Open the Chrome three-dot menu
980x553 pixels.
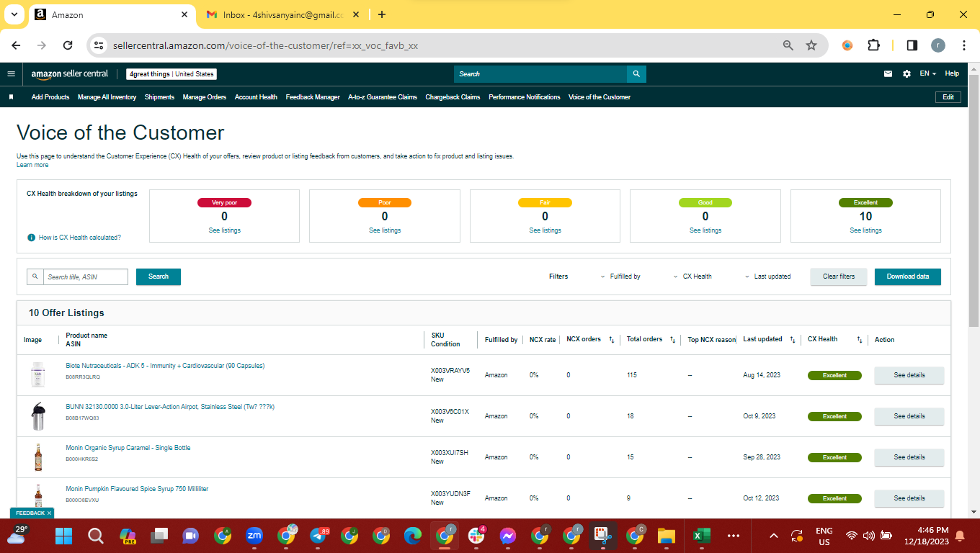point(963,45)
